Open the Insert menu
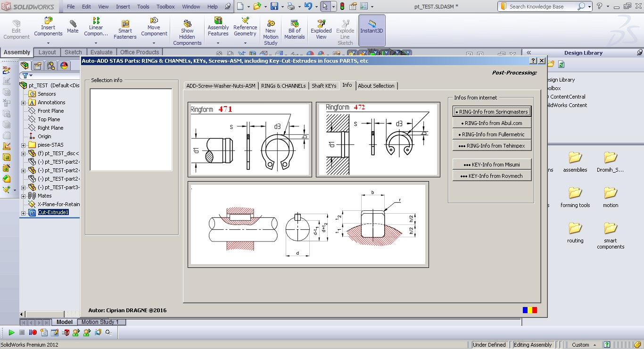 123,7
